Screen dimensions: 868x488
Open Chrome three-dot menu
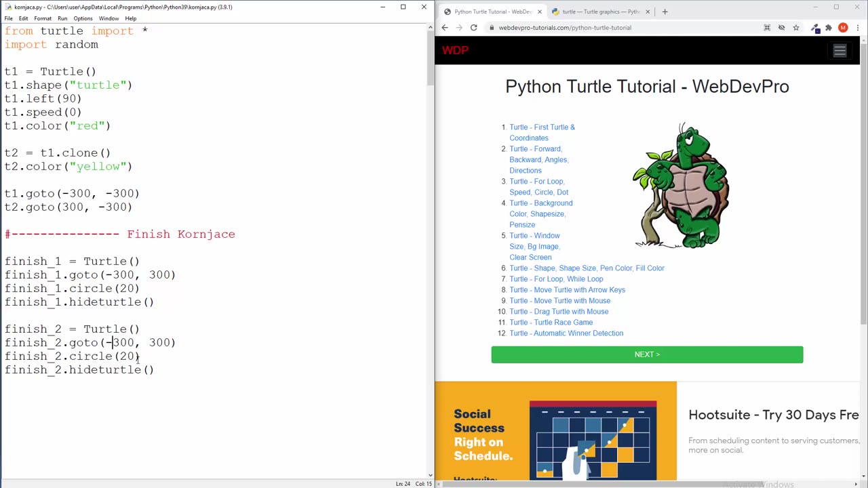pyautogui.click(x=857, y=28)
